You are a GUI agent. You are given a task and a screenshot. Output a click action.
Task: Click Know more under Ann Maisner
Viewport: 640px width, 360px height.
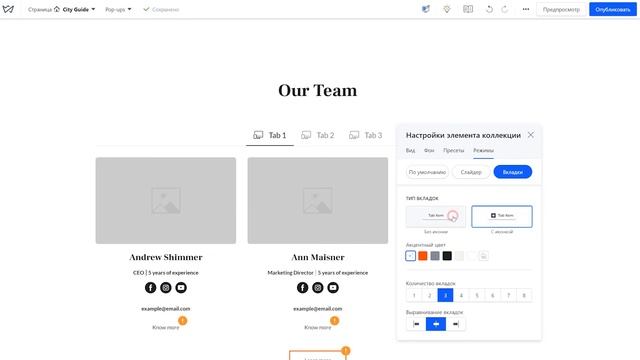coord(318,327)
